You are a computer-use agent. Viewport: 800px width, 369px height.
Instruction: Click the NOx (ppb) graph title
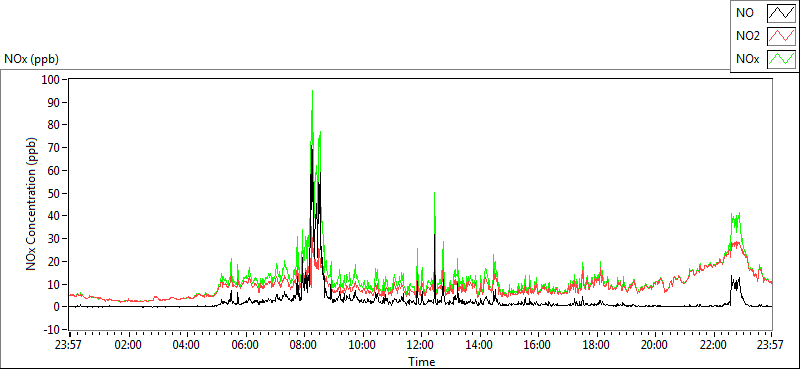(32, 59)
